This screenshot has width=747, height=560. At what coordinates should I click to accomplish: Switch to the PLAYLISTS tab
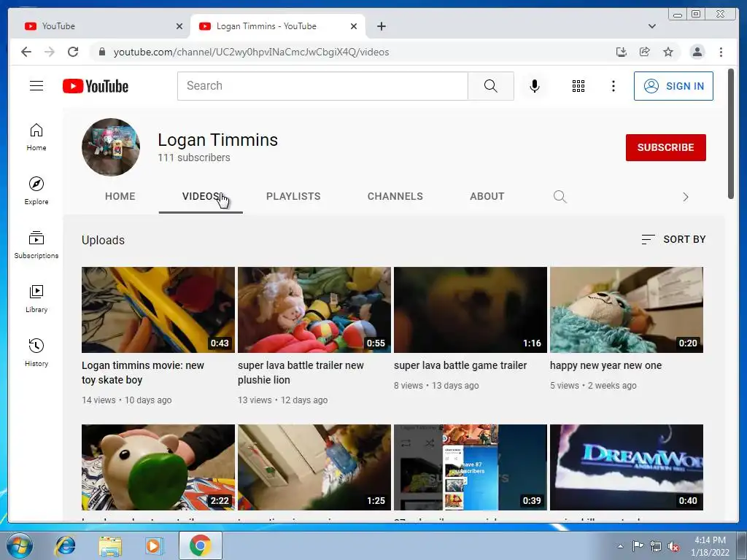tap(293, 196)
